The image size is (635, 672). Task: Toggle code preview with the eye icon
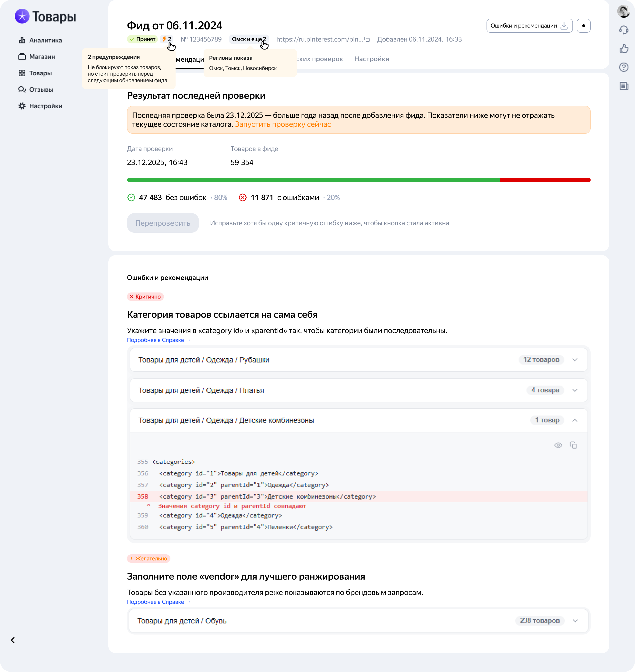click(558, 445)
